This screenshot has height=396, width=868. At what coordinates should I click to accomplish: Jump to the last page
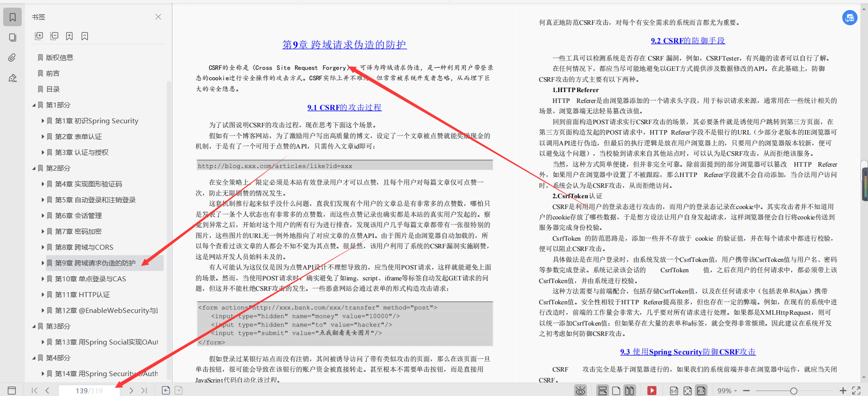pyautogui.click(x=144, y=391)
